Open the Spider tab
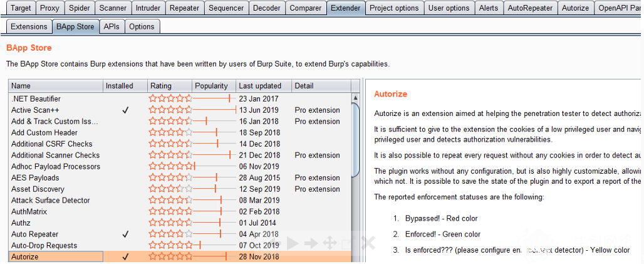The width and height of the screenshot is (644, 264). coord(80,8)
